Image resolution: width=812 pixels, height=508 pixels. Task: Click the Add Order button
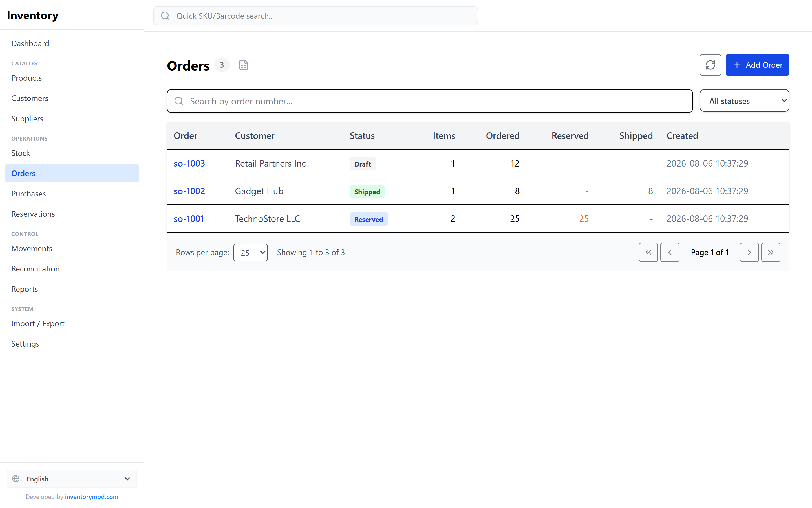point(757,65)
